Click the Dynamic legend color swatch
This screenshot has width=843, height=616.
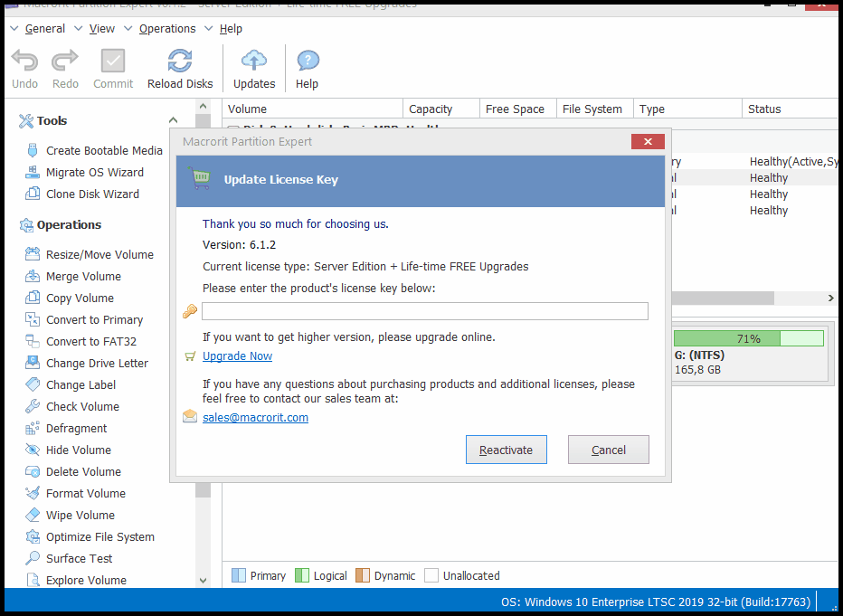point(363,575)
